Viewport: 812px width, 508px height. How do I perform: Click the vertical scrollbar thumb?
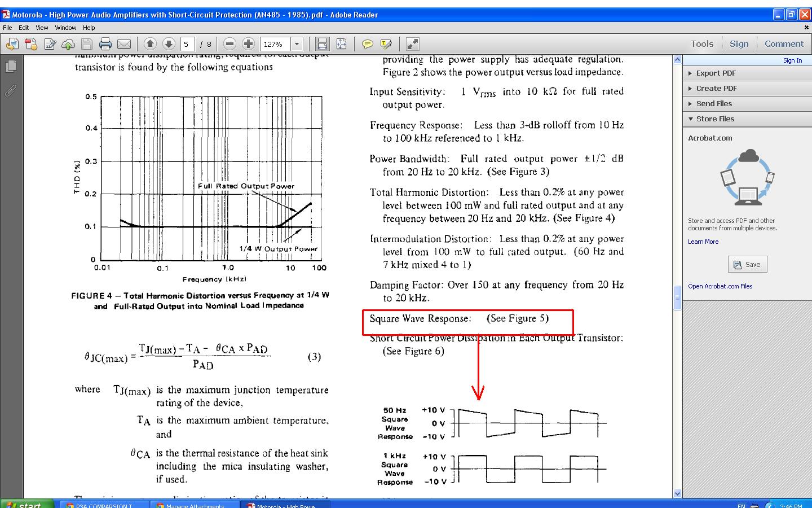(x=678, y=298)
